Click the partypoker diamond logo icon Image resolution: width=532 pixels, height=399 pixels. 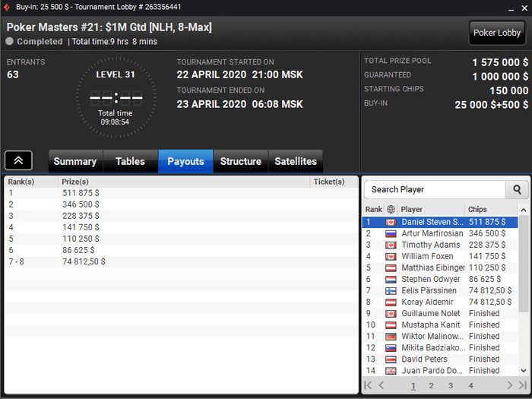(7, 7)
